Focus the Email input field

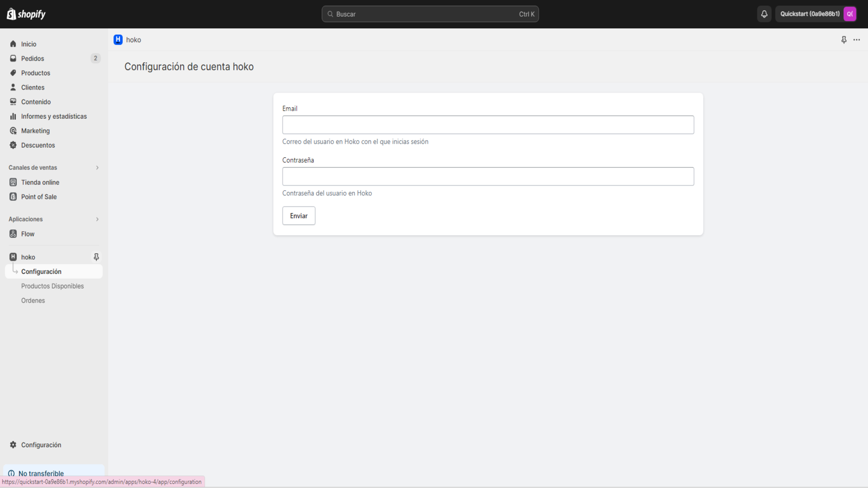pyautogui.click(x=488, y=125)
